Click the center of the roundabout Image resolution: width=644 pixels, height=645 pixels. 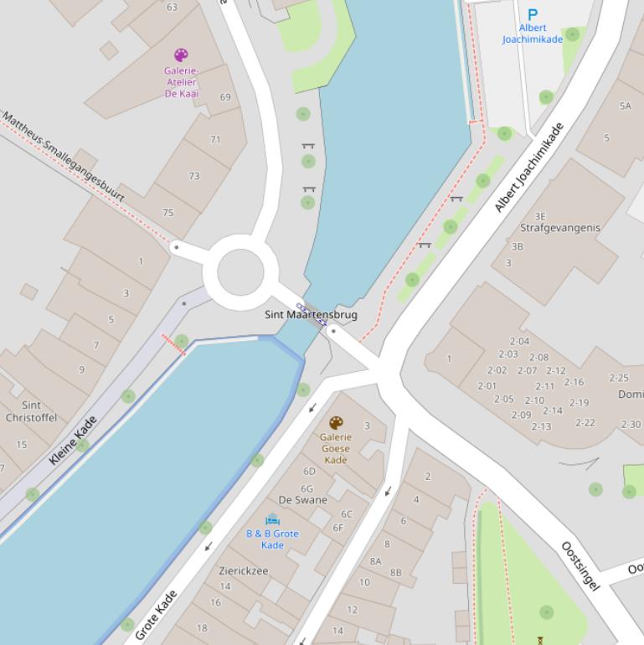pos(240,272)
